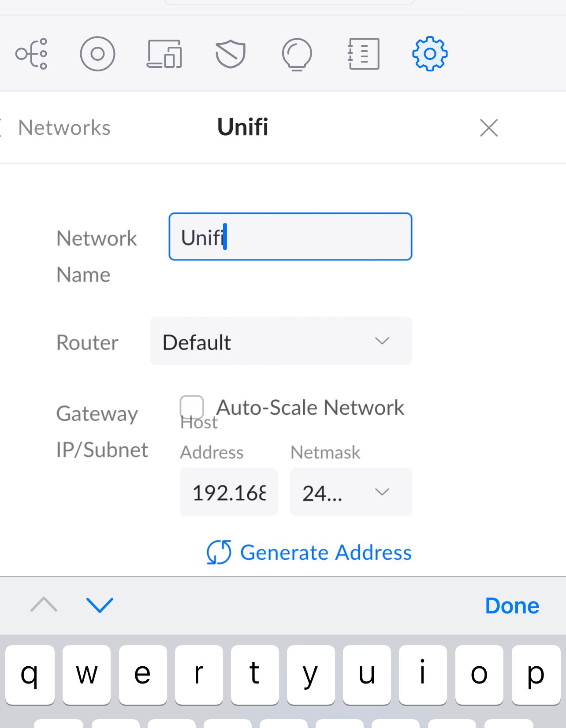
Task: Close the Unifi network panel
Action: (488, 128)
